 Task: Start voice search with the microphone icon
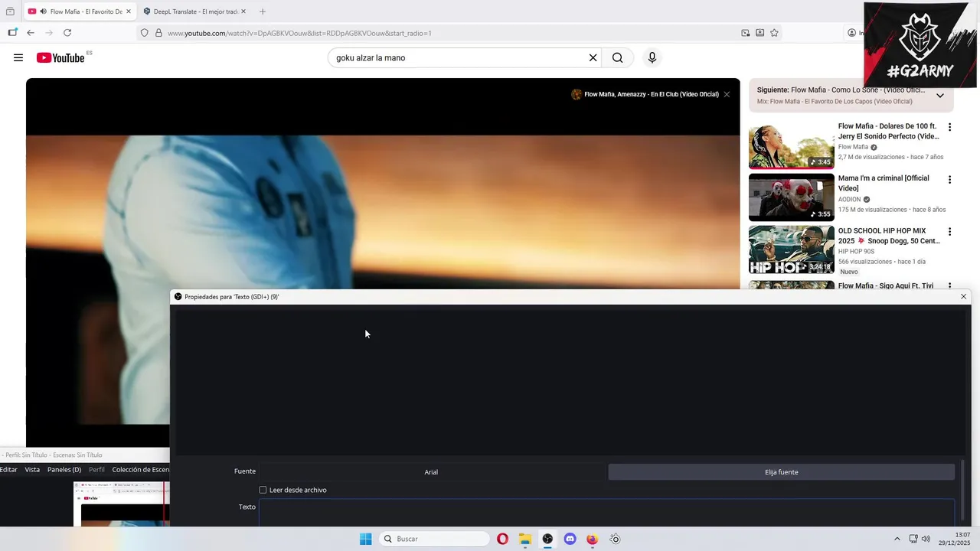click(652, 57)
